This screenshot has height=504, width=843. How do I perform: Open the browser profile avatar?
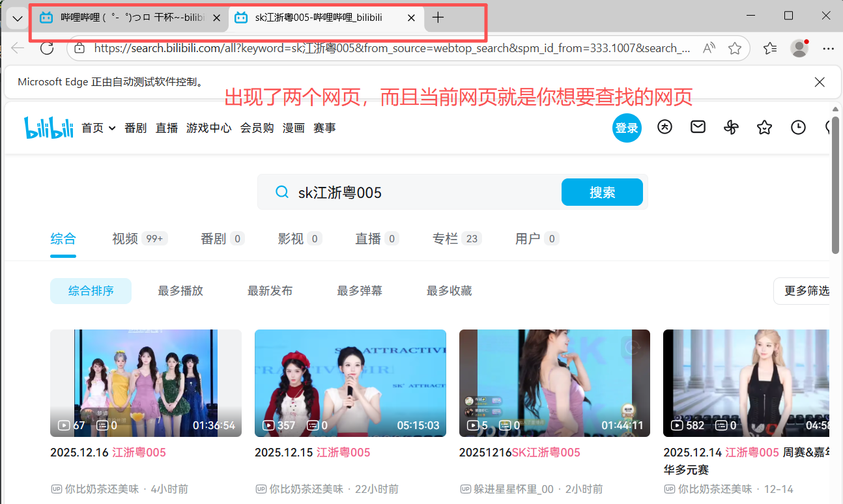(799, 48)
